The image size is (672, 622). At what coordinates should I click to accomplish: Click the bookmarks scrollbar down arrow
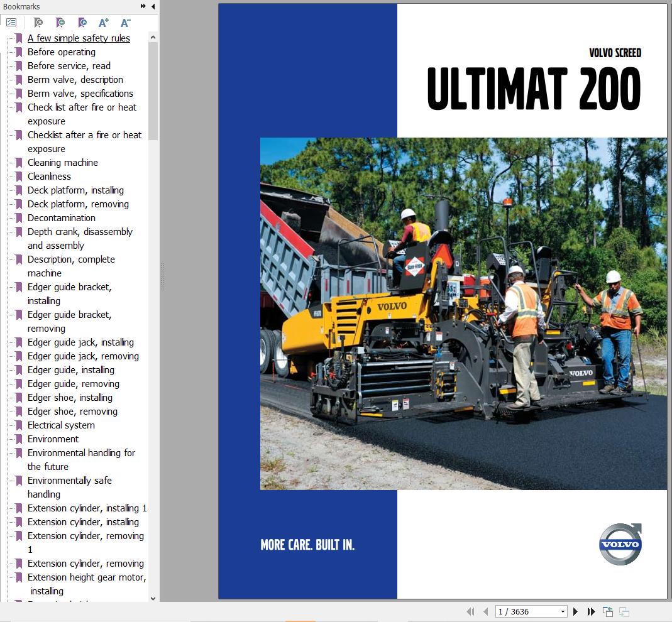point(153,598)
